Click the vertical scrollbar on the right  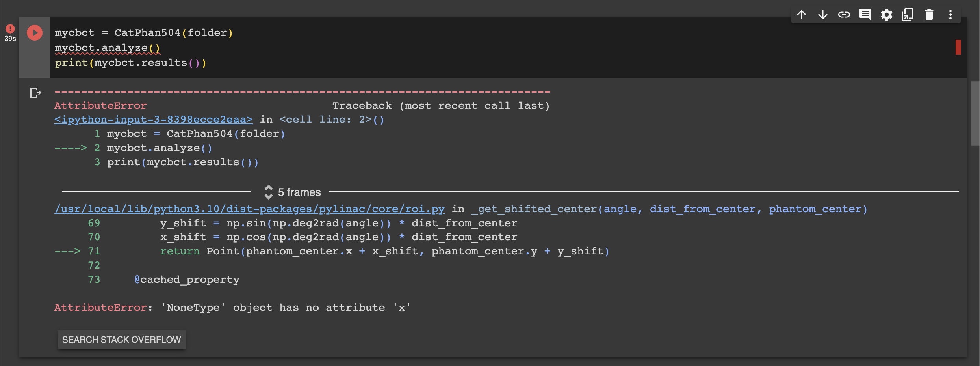point(975,114)
